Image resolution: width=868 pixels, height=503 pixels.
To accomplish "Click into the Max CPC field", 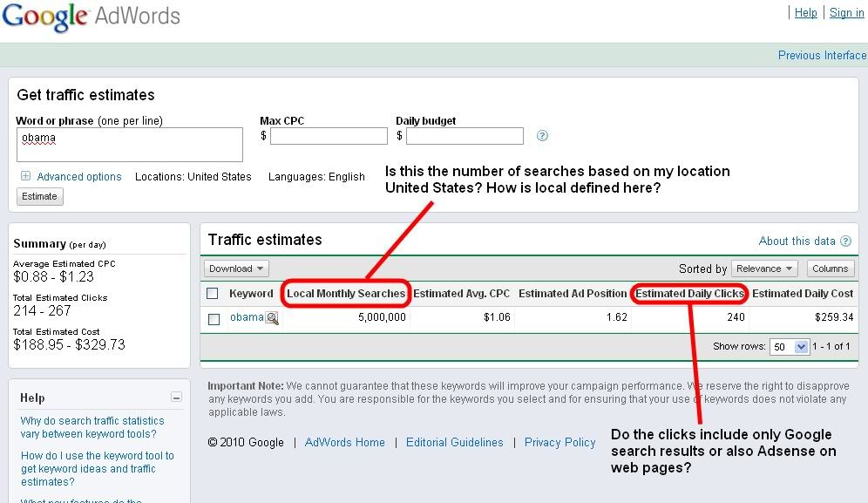I will [329, 136].
